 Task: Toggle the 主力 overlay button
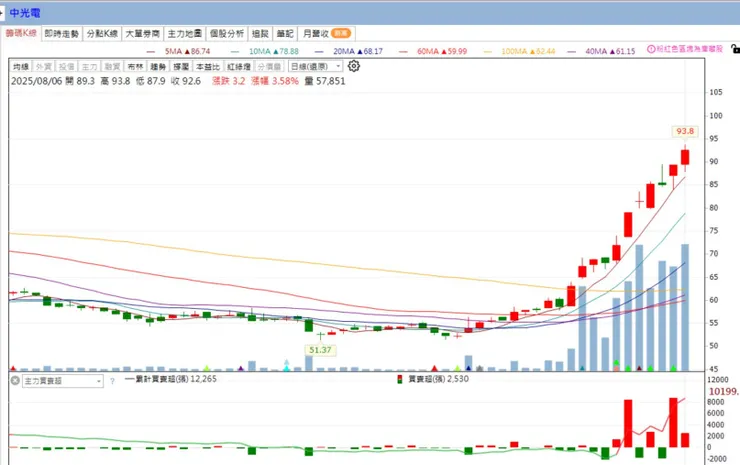point(89,67)
